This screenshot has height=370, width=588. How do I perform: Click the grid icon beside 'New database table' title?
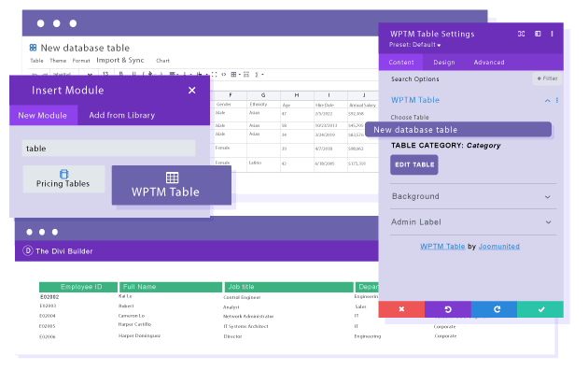point(33,48)
